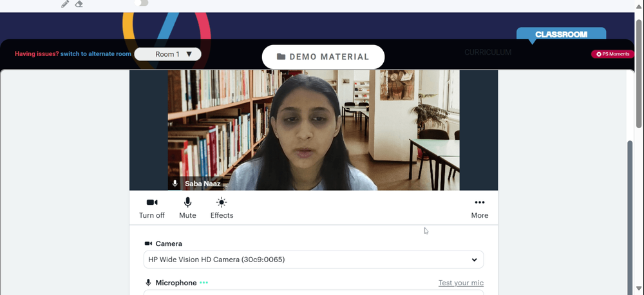Close the PS Moments badge
The image size is (644, 295).
599,54
